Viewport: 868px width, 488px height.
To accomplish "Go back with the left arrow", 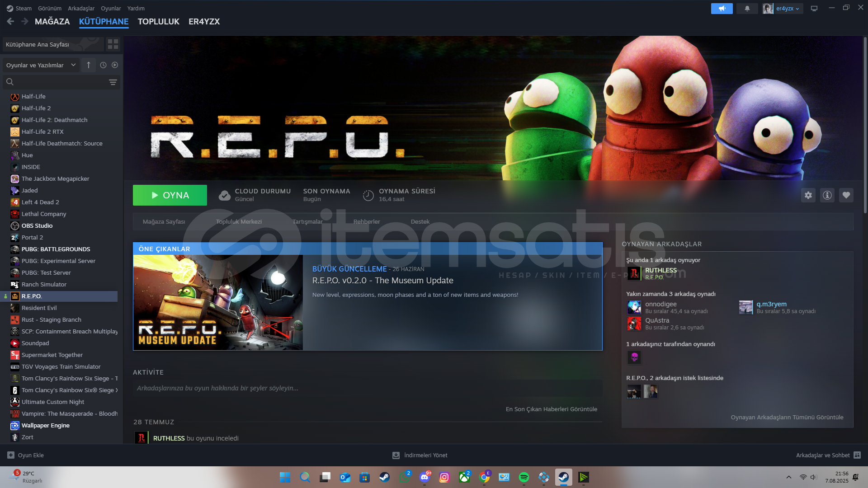I will tap(10, 21).
